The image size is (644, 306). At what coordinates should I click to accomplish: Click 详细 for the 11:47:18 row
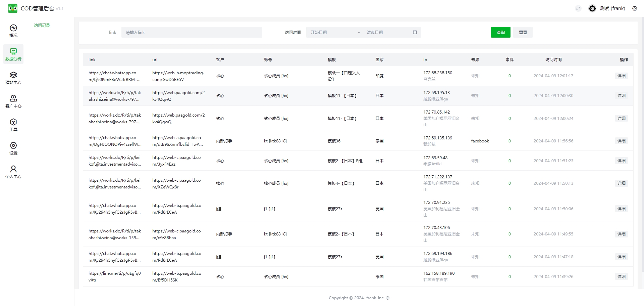pyautogui.click(x=622, y=257)
